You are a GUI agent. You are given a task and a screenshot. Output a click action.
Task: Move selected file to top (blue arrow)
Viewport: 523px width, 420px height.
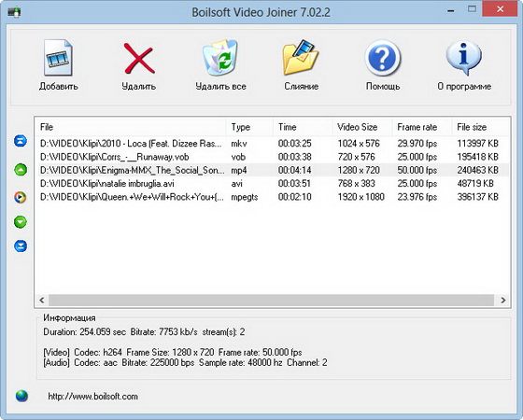(21, 141)
